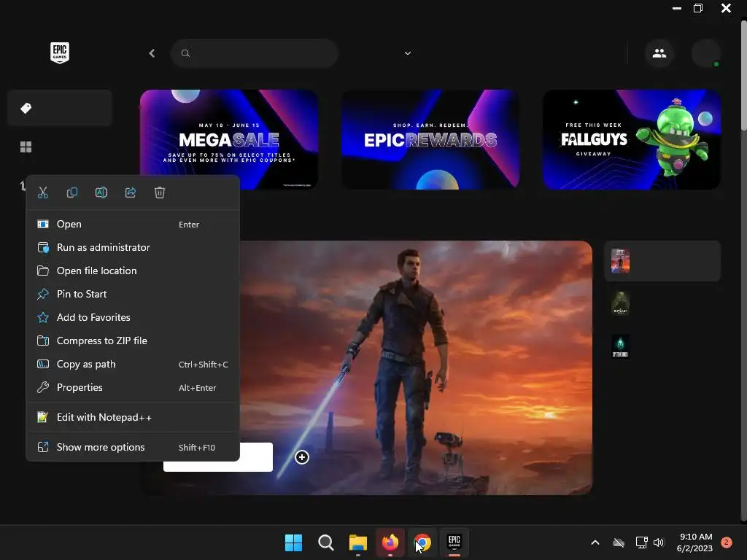The width and height of the screenshot is (747, 560).
Task: Select second dark game carousel thumbnail
Action: tap(620, 303)
